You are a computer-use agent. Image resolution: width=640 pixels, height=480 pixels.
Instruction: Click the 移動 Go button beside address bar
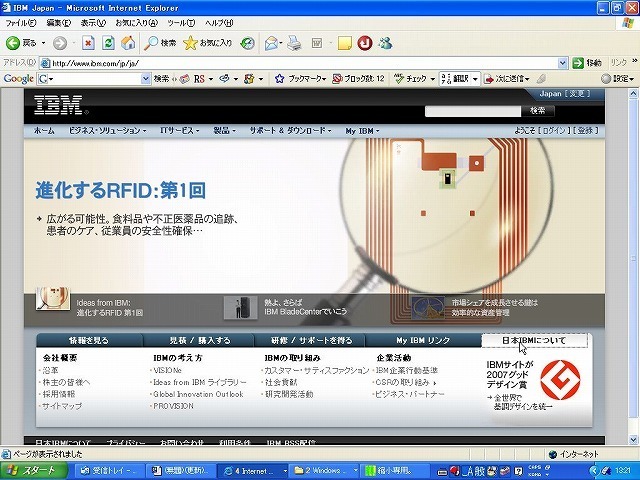[587, 63]
